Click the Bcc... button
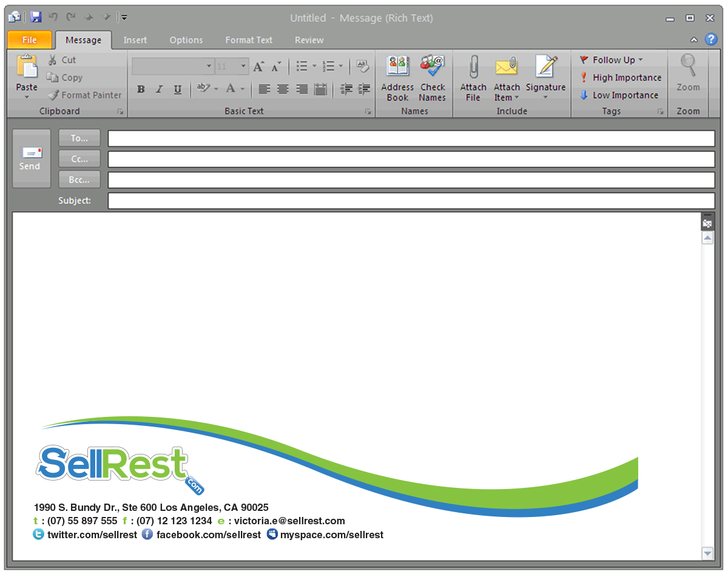This screenshot has width=728, height=574. click(x=79, y=180)
